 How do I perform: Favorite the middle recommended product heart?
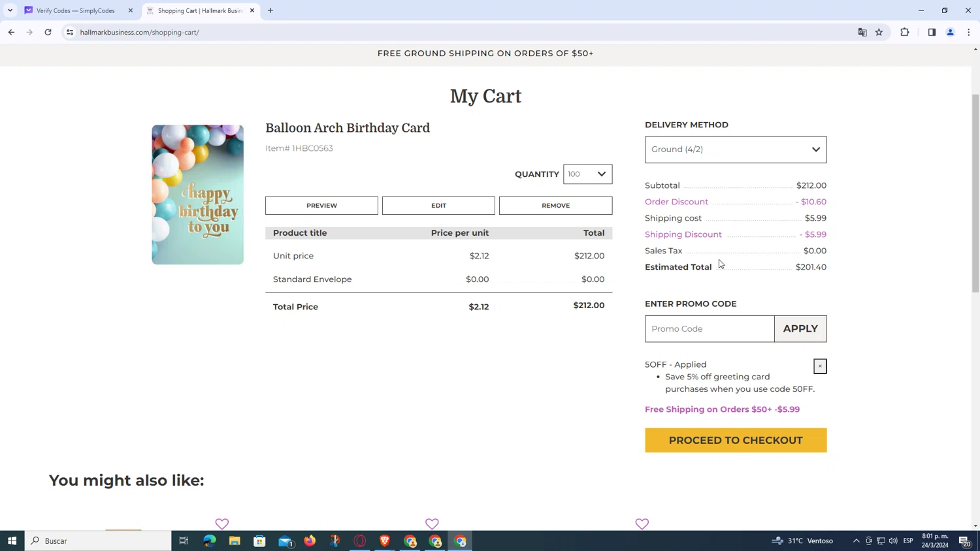(x=432, y=524)
